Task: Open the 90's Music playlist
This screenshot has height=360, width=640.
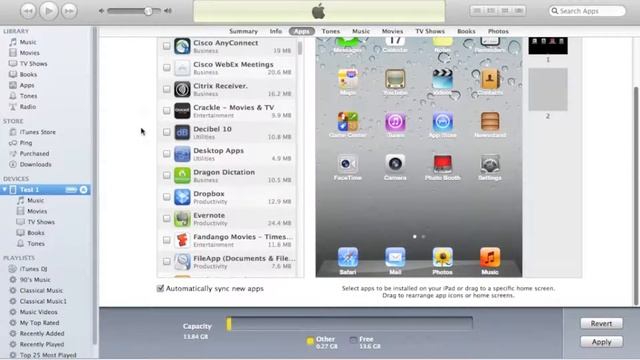Action: click(35, 280)
